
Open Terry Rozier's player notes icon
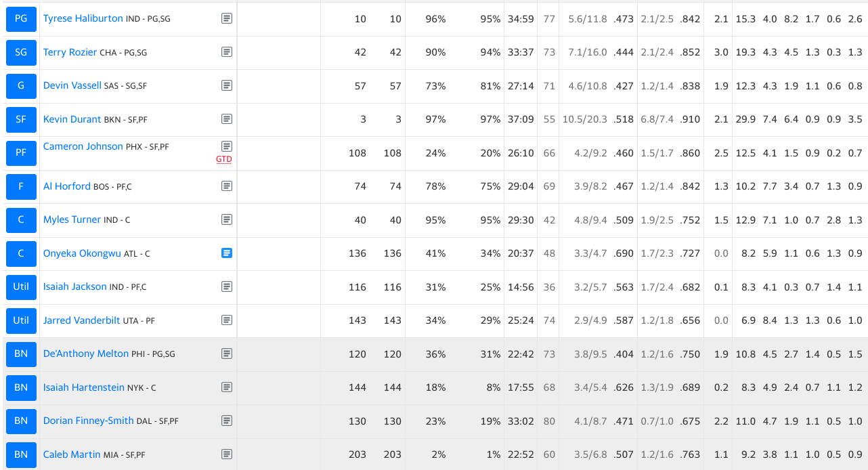coord(227,52)
